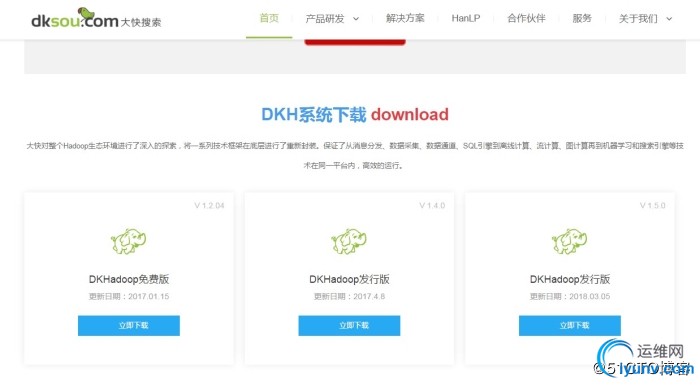Click version label V 1.2.04
Viewport: 700px width, 385px height.
[209, 205]
